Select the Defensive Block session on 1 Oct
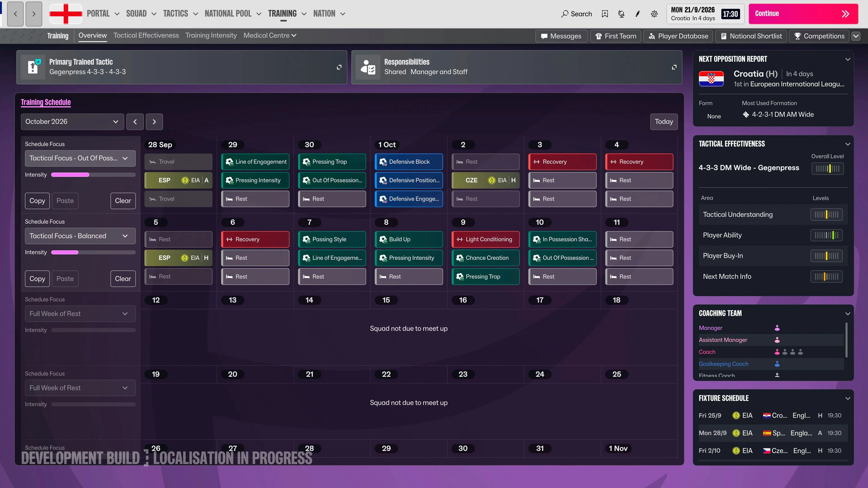This screenshot has width=868, height=488. point(409,162)
